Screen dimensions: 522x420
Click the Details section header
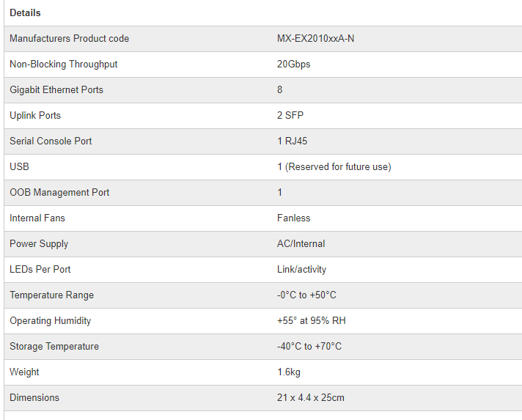(25, 13)
